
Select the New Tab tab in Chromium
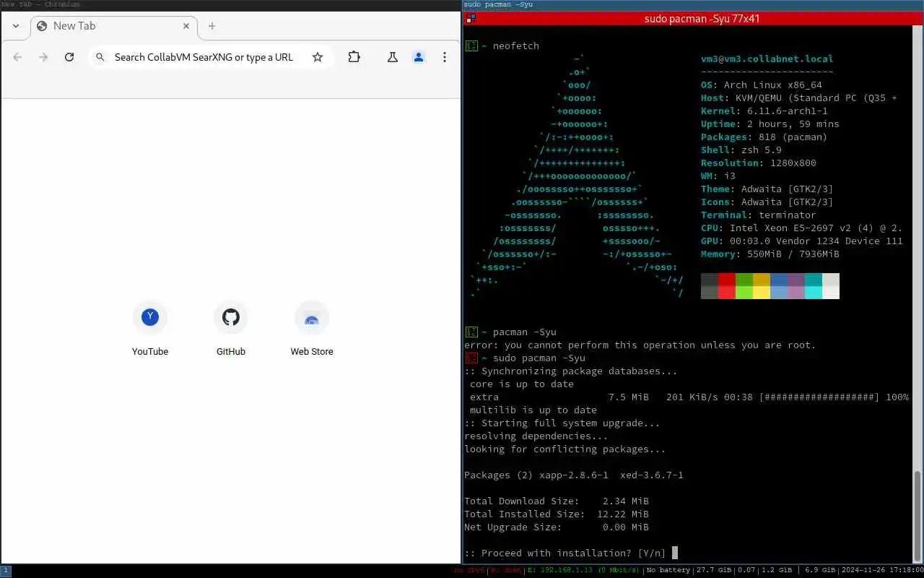tap(113, 26)
